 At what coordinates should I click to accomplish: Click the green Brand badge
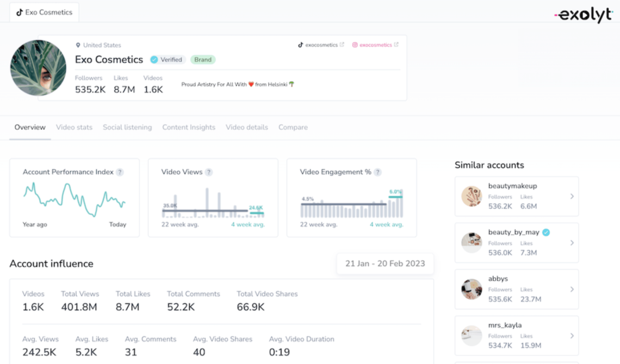[203, 60]
